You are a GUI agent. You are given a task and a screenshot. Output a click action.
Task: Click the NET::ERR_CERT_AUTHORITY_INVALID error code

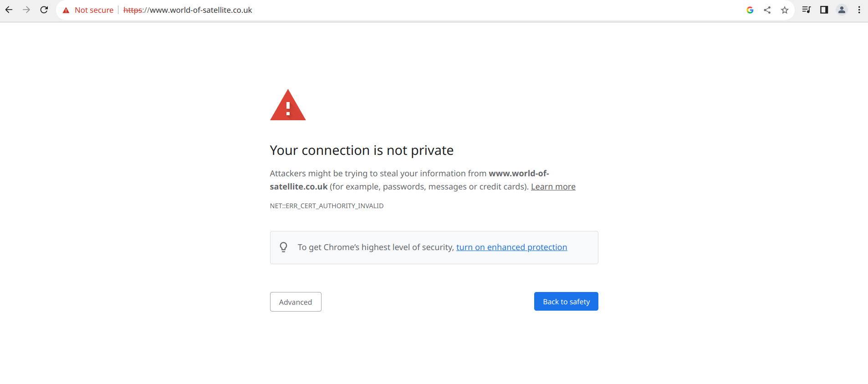(x=327, y=206)
